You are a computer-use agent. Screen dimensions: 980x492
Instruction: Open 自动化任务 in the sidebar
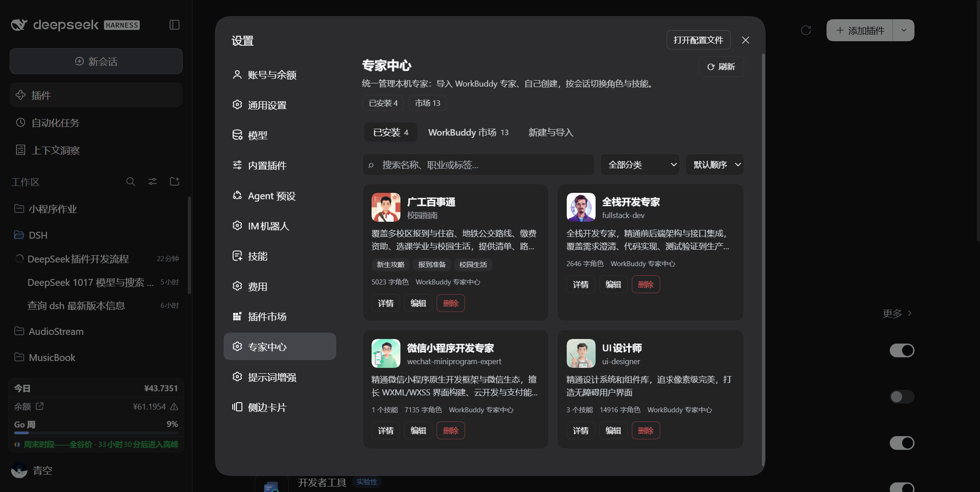coord(96,123)
